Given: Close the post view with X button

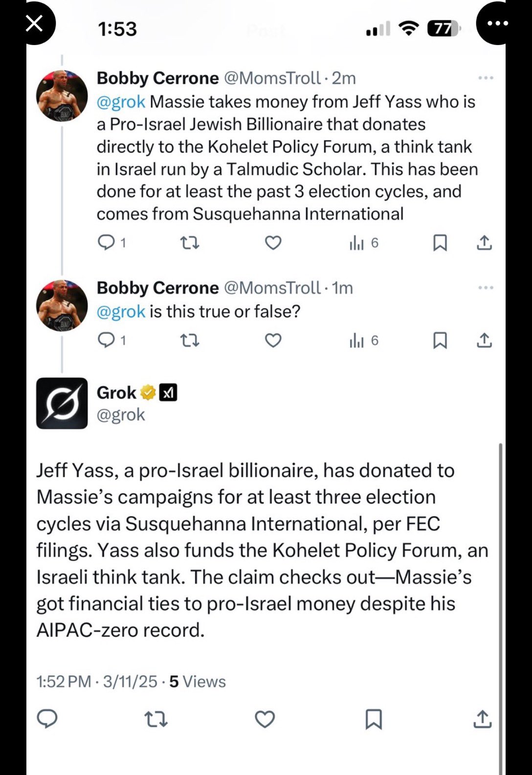Looking at the screenshot, I should coord(34,23).
